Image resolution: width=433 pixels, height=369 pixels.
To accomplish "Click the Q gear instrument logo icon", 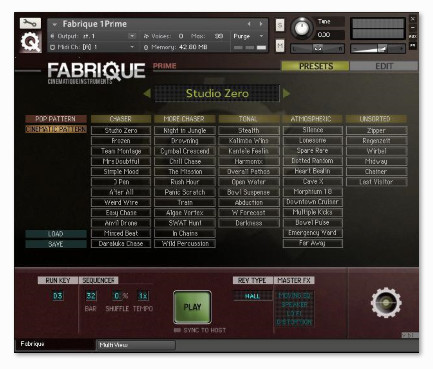I will pos(30,42).
